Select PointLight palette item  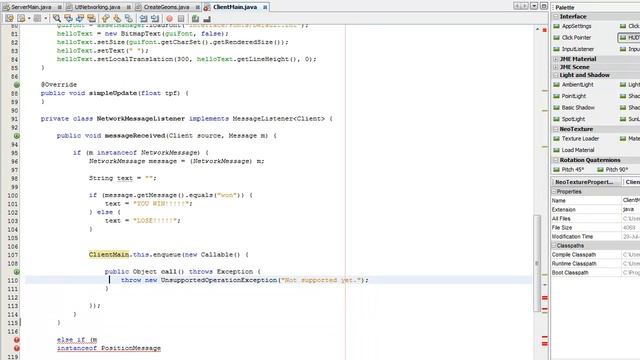(x=569, y=96)
